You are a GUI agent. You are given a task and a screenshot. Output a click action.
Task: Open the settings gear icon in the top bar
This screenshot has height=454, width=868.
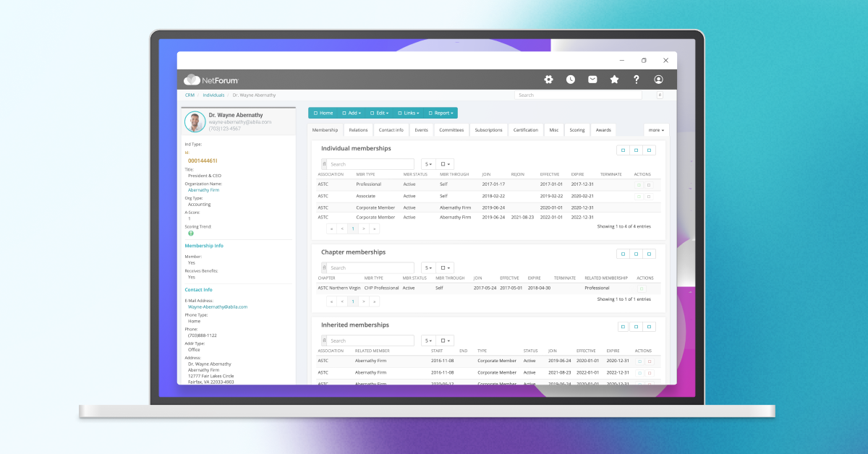click(x=548, y=80)
